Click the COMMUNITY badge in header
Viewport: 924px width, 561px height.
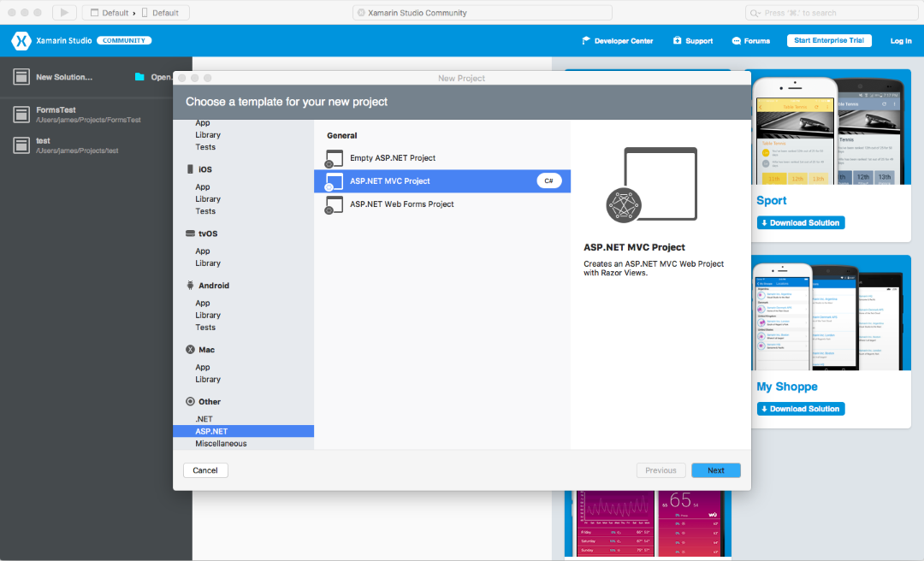click(x=124, y=41)
